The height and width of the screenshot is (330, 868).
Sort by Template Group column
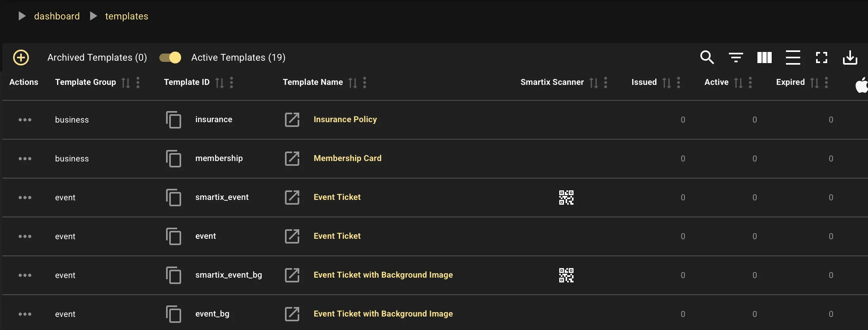tap(126, 82)
